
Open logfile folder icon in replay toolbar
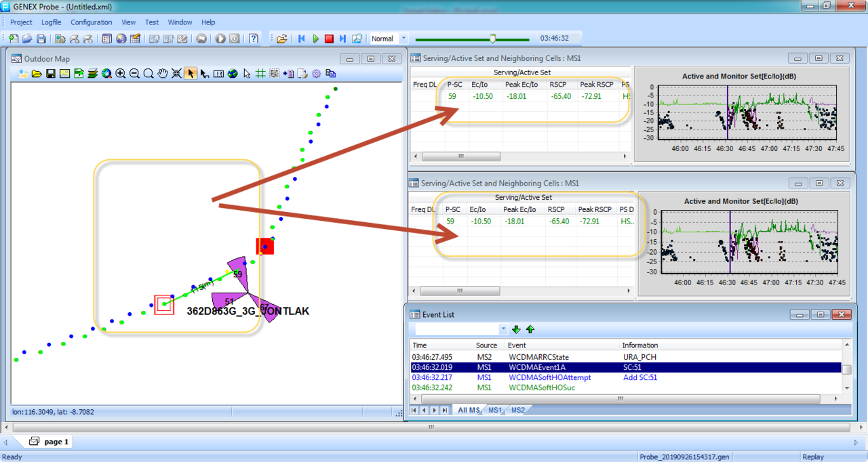pos(282,39)
